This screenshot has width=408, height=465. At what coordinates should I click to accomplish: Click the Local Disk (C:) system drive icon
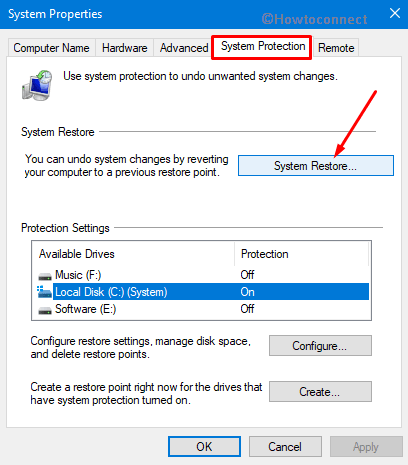coord(44,292)
